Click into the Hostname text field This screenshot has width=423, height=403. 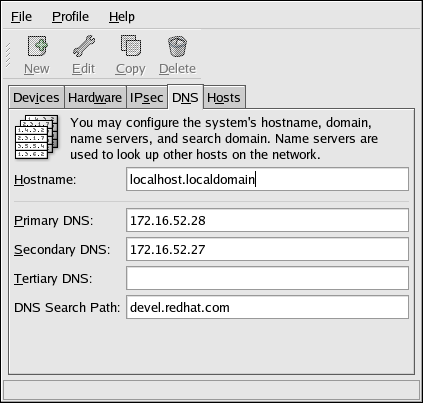[x=267, y=179]
